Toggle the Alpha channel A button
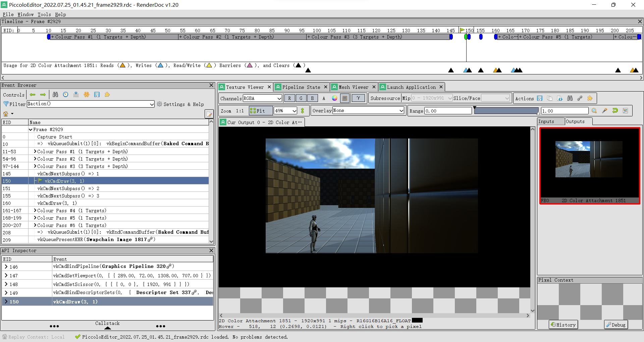Screen dimensions: 644x342 (x=324, y=98)
